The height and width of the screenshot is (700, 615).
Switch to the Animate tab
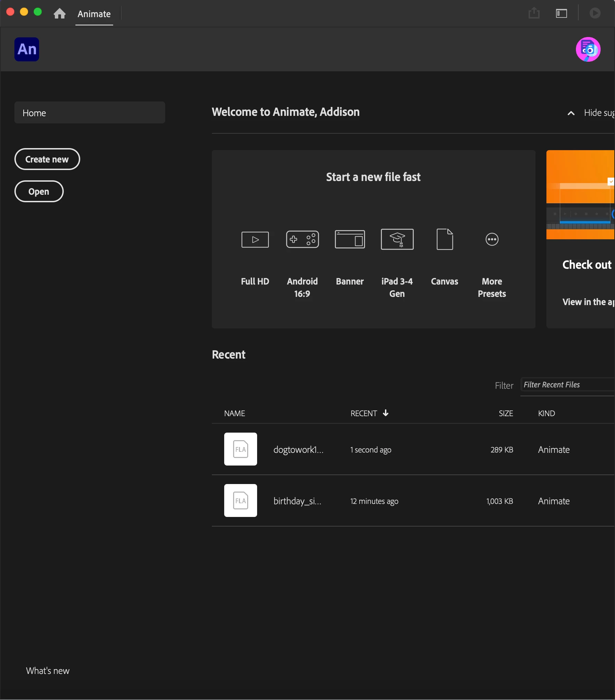(94, 14)
